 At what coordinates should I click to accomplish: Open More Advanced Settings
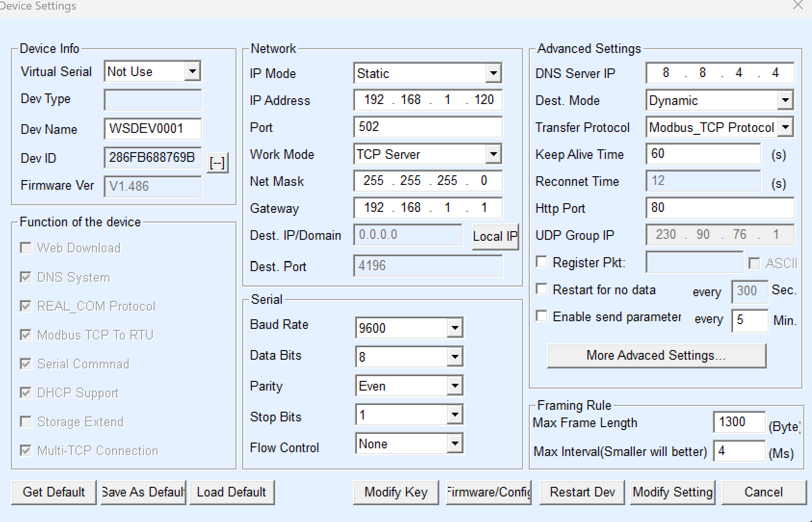[656, 355]
